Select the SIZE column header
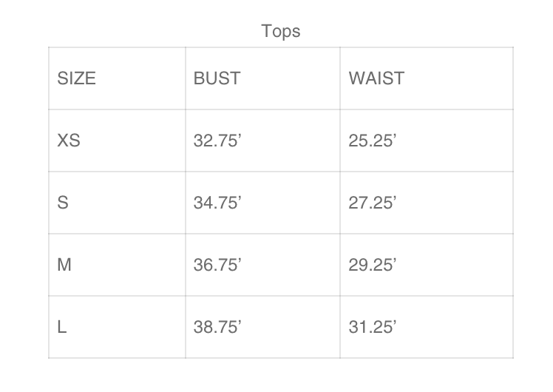 pos(77,78)
